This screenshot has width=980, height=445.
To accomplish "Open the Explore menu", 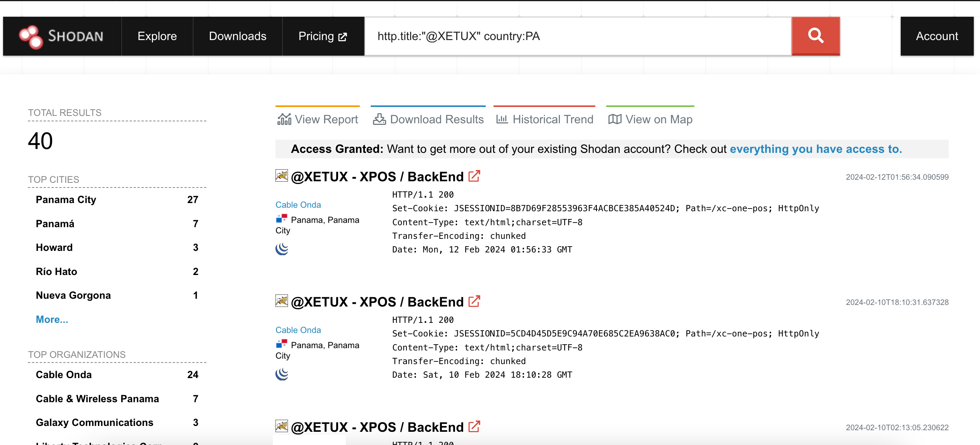I will tap(157, 36).
